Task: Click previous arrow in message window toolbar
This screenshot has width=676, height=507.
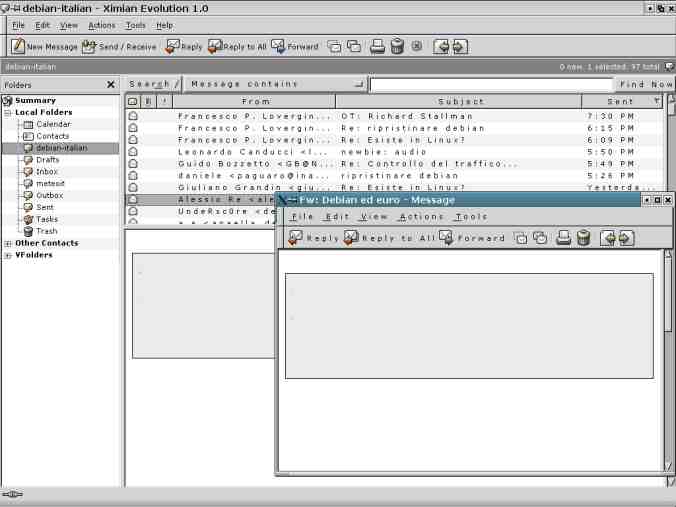Action: (608, 238)
